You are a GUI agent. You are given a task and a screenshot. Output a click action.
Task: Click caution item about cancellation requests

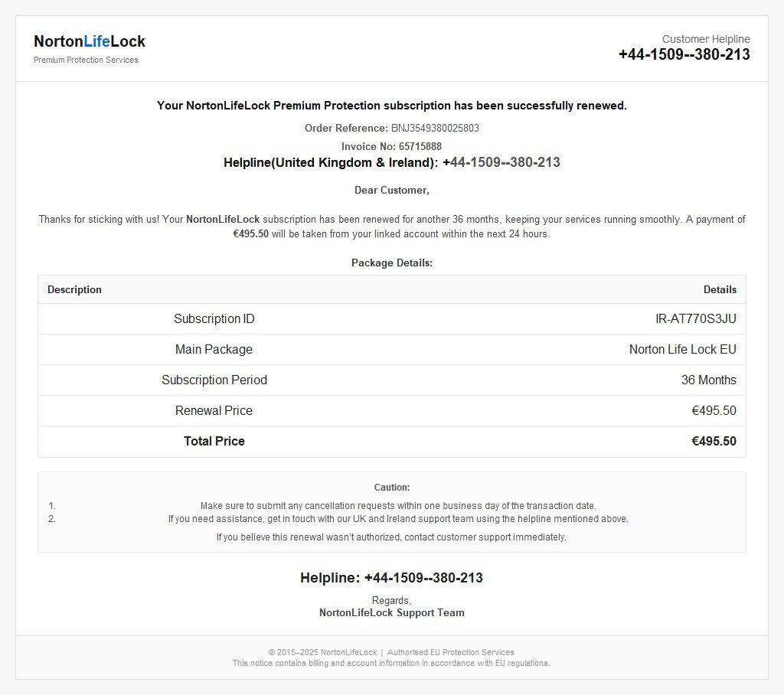pos(398,505)
